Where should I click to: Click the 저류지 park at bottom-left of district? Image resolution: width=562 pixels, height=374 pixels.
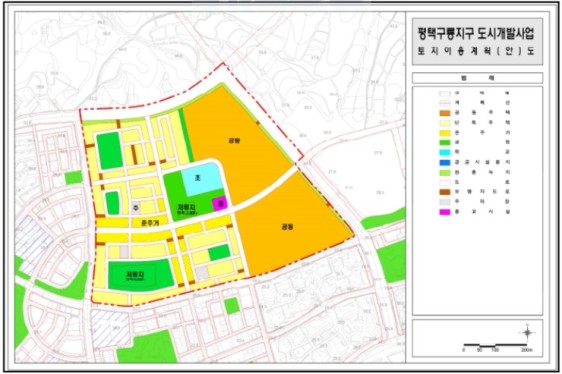(x=140, y=274)
